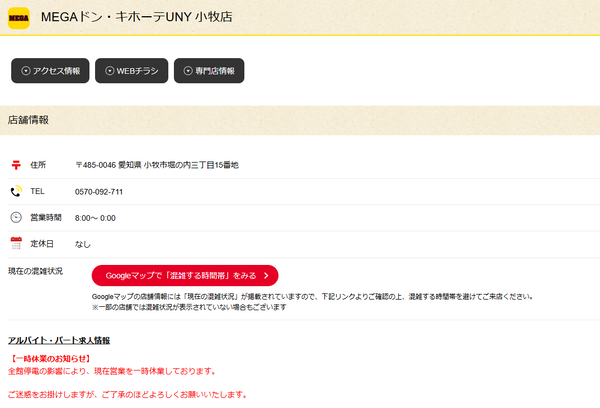Click the chevron arrow on red Google map button
The width and height of the screenshot is (600, 408).
click(266, 276)
